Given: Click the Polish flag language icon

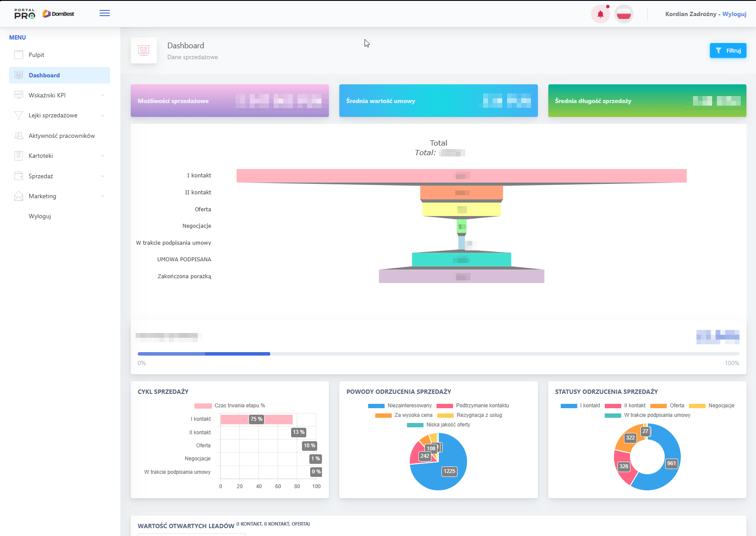Looking at the screenshot, I should click(624, 13).
